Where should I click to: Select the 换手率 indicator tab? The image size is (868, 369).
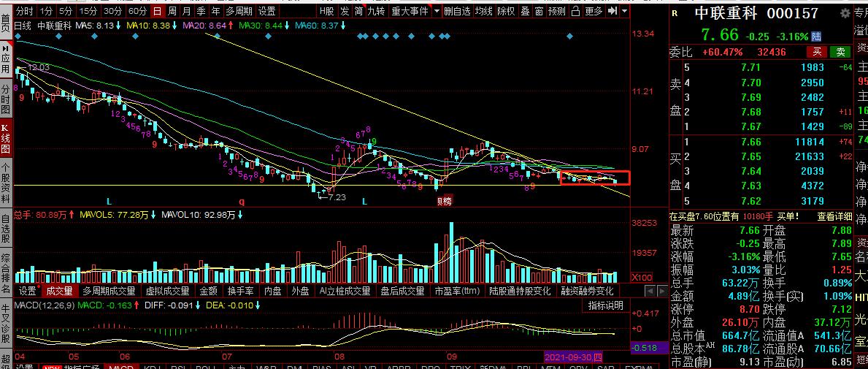pyautogui.click(x=241, y=290)
